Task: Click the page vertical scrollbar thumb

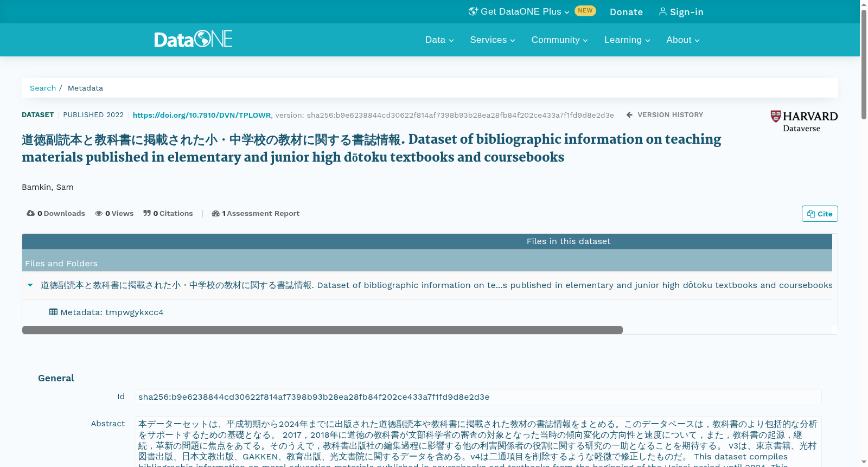Action: tap(864, 64)
